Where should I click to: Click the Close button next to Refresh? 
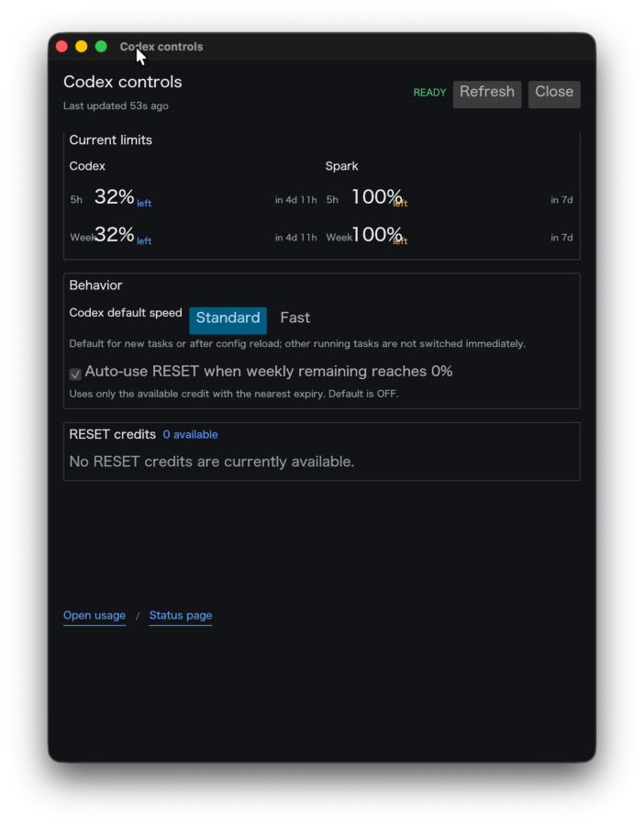click(554, 94)
